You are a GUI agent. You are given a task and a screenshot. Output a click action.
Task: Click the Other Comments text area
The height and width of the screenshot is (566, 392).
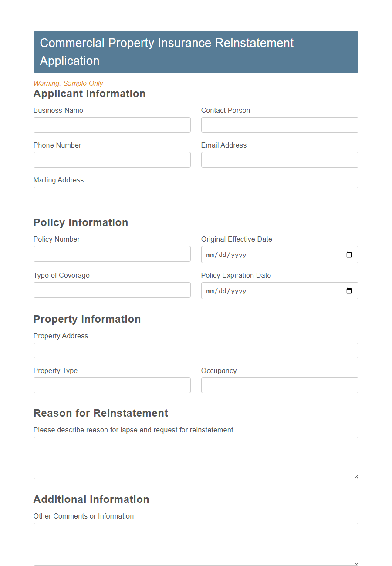[x=196, y=543]
